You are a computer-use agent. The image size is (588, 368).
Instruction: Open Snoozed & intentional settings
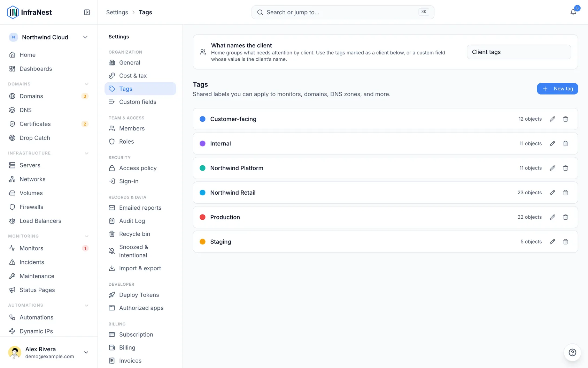pyautogui.click(x=140, y=251)
